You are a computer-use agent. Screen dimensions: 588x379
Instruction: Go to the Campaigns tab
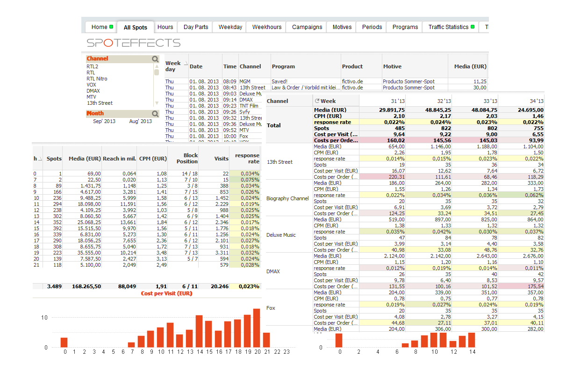(307, 27)
